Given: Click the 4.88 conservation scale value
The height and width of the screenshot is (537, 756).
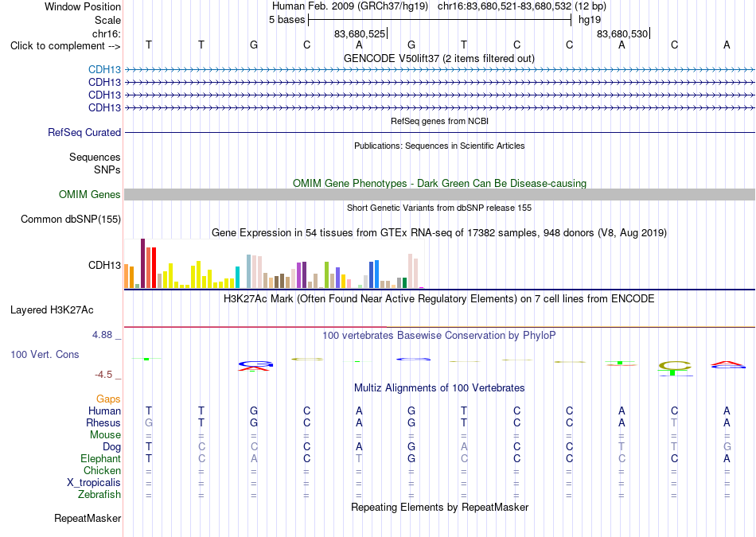Looking at the screenshot, I should click(102, 335).
